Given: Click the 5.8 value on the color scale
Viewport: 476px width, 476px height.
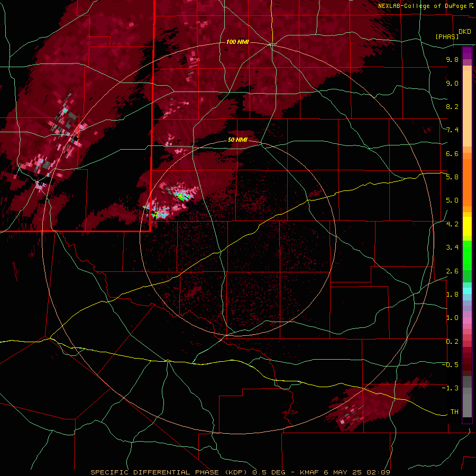Looking at the screenshot, I should click(x=452, y=177).
